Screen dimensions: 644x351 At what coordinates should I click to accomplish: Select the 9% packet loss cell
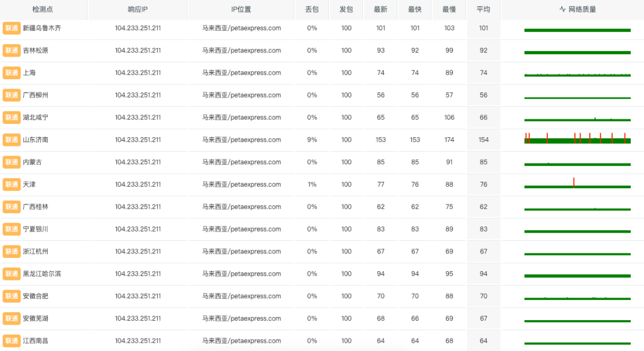(x=312, y=140)
